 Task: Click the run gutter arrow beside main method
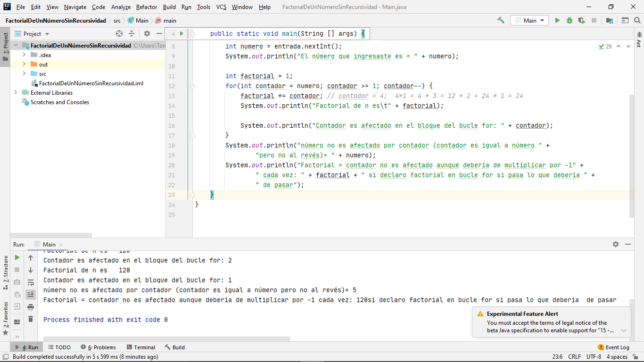click(x=182, y=33)
